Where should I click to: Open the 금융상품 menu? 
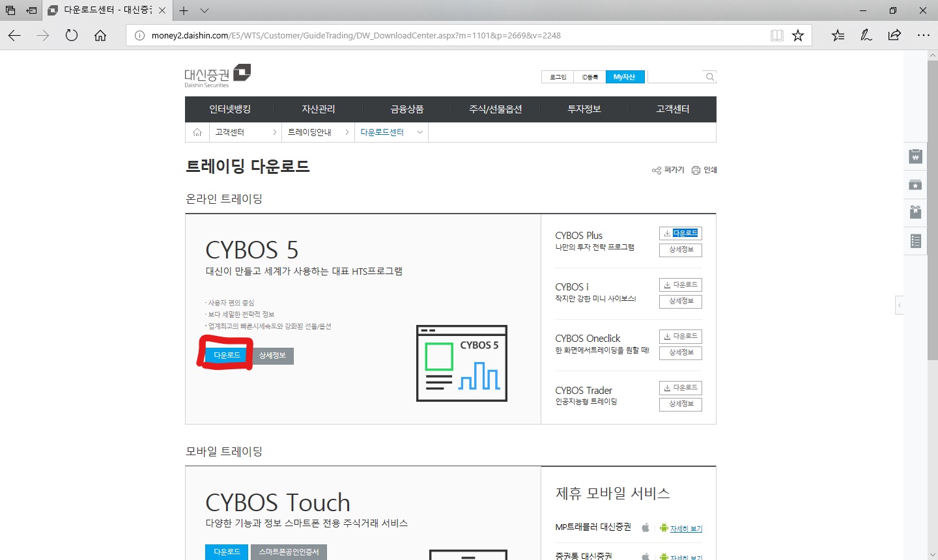(x=407, y=109)
